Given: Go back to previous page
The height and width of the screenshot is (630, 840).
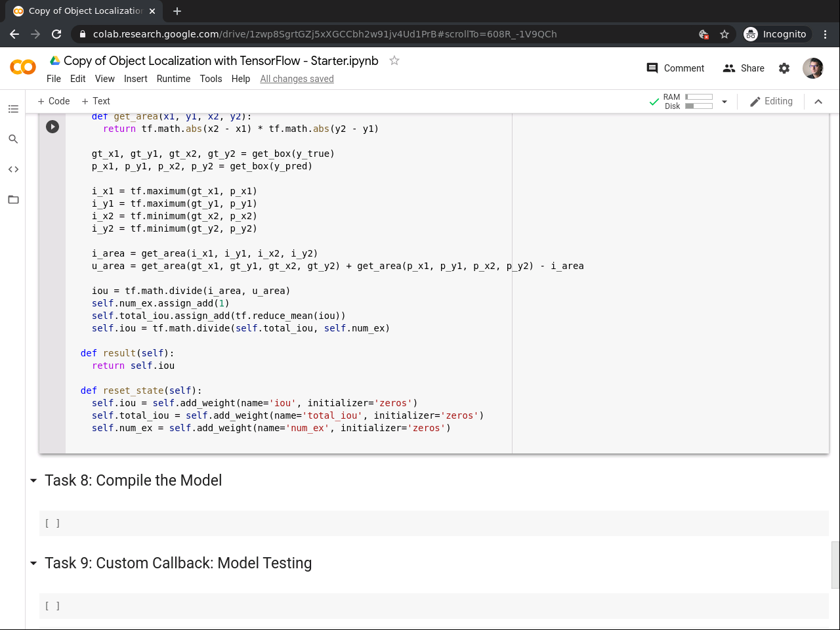Looking at the screenshot, I should coord(14,34).
